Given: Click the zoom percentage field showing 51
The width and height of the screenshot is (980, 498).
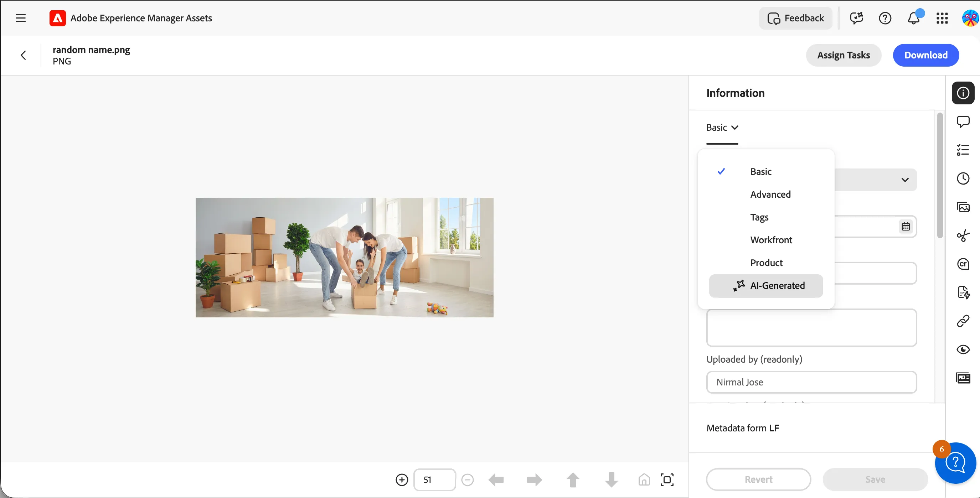Looking at the screenshot, I should tap(434, 480).
